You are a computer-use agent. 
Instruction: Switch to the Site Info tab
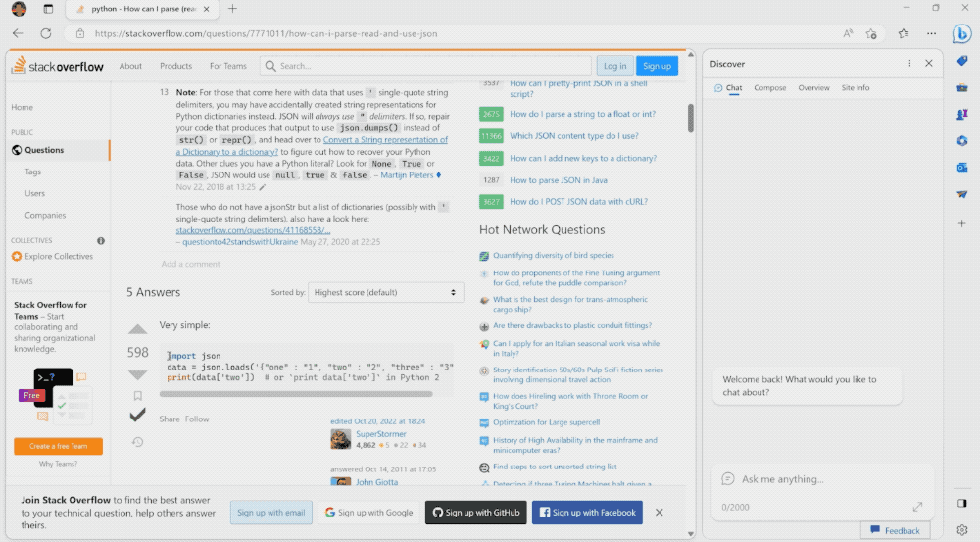click(x=855, y=88)
